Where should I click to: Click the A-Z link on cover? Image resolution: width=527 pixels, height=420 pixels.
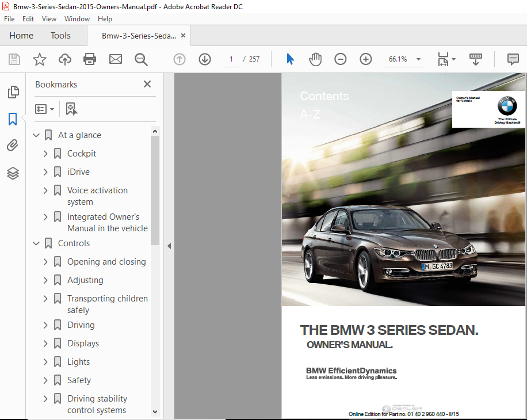310,114
